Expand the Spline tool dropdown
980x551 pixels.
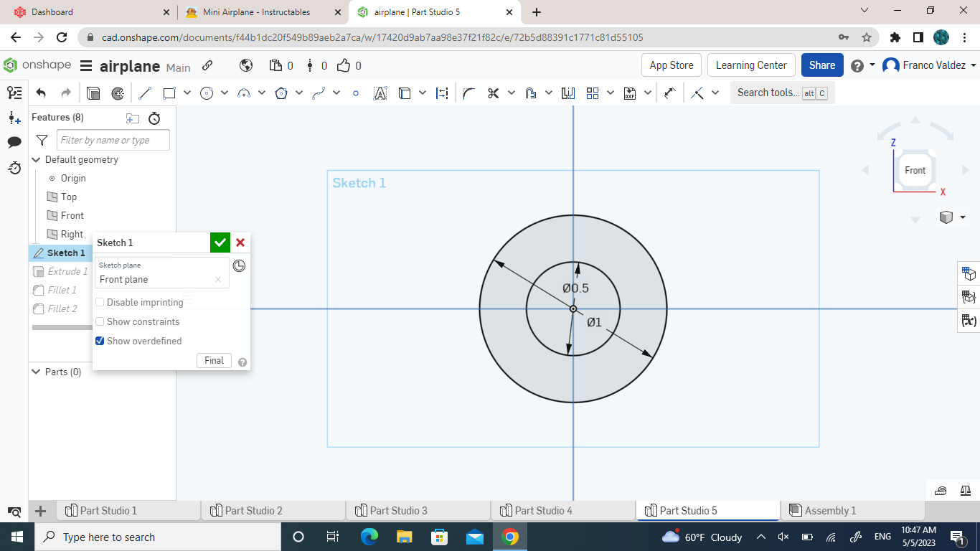click(337, 93)
